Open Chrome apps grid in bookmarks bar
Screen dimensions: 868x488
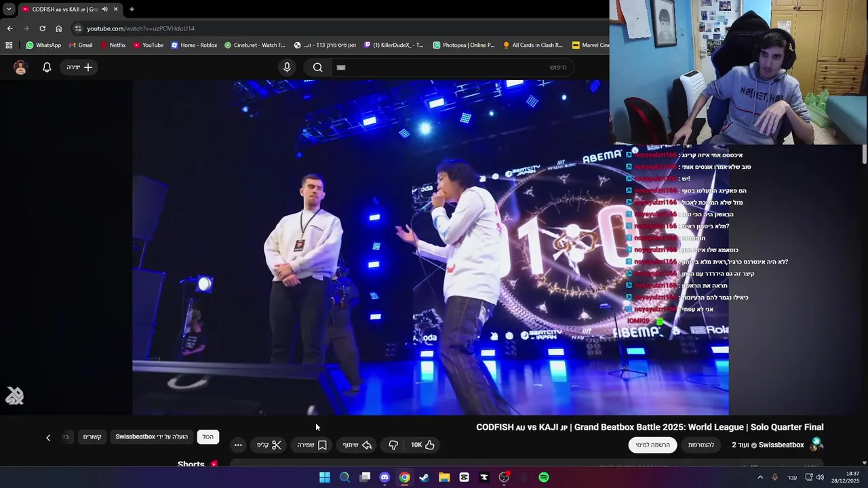coord(9,45)
